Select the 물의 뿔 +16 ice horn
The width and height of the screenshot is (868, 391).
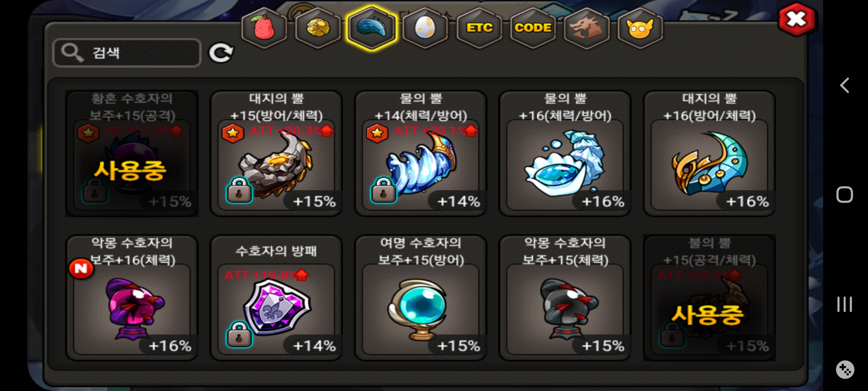pos(565,154)
